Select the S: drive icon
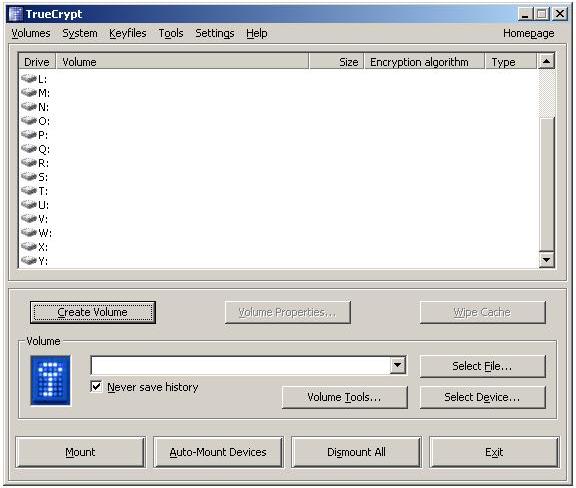Viewport: 576px width, 488px height. (x=29, y=177)
